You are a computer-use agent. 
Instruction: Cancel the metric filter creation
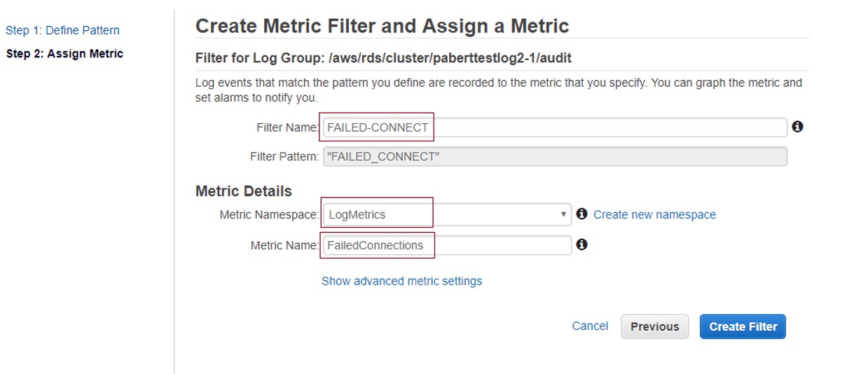[x=590, y=326]
